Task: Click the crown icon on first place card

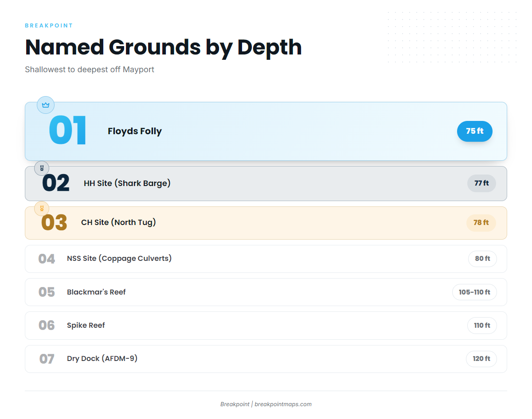Action: pyautogui.click(x=46, y=105)
